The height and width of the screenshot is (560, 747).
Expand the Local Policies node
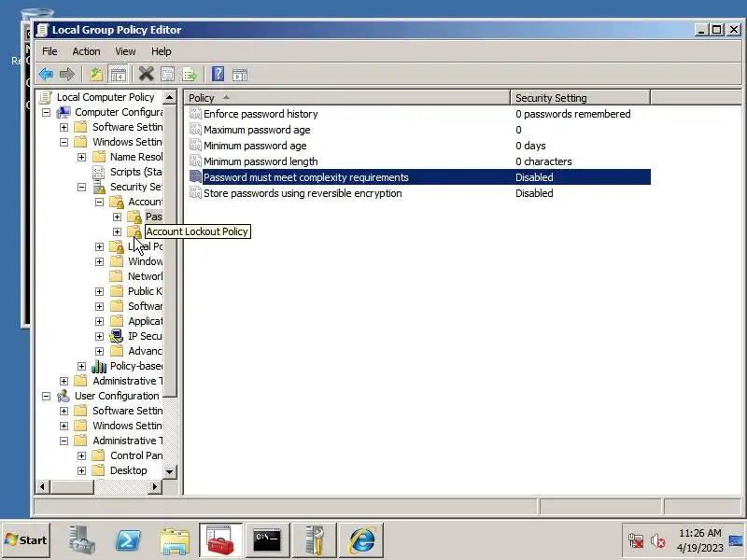tap(99, 246)
